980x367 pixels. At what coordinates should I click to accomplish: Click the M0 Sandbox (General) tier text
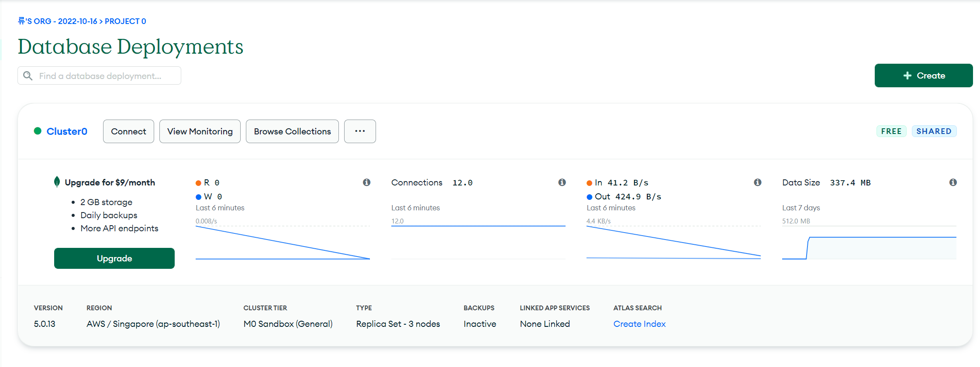(288, 324)
